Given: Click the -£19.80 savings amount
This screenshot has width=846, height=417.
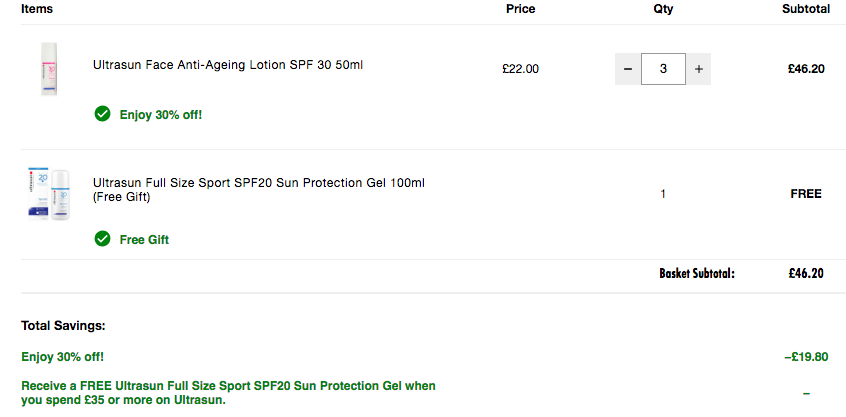Looking at the screenshot, I should [x=806, y=357].
